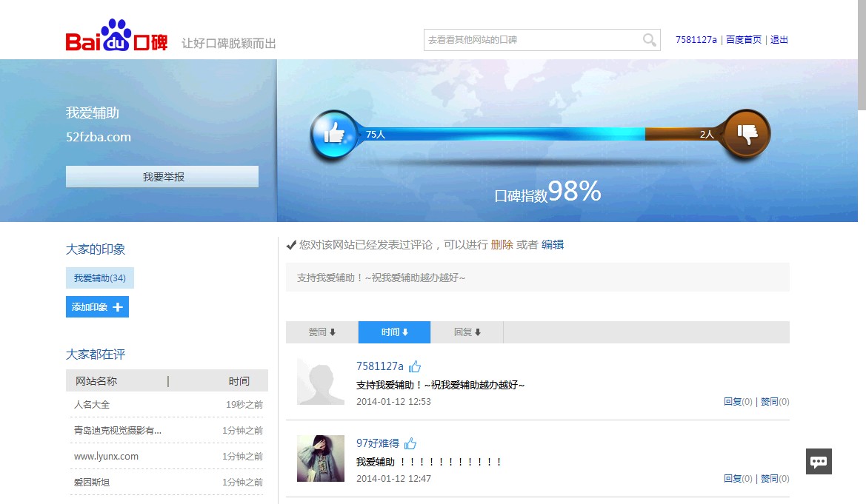Click the brown thumbs-down vote button
This screenshot has height=504, width=866.
coord(747,134)
